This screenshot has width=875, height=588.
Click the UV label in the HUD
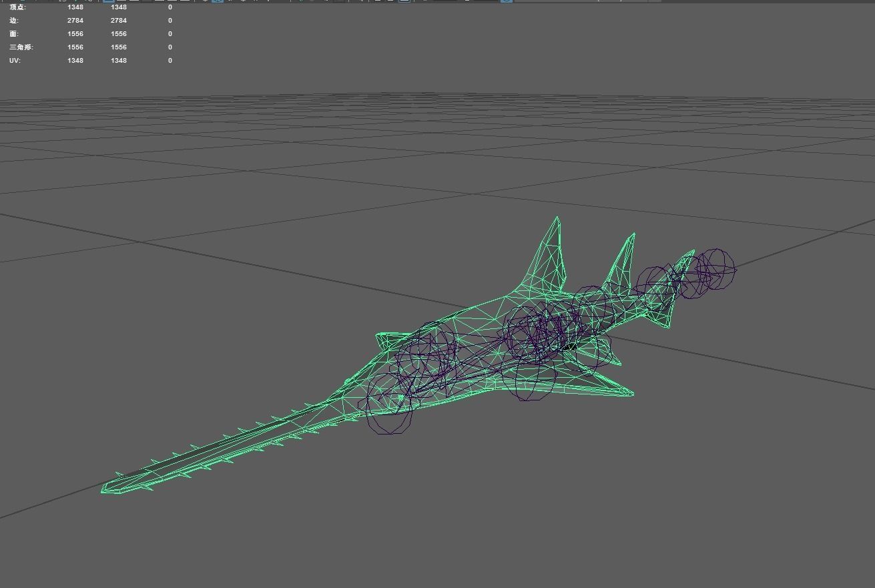point(14,60)
